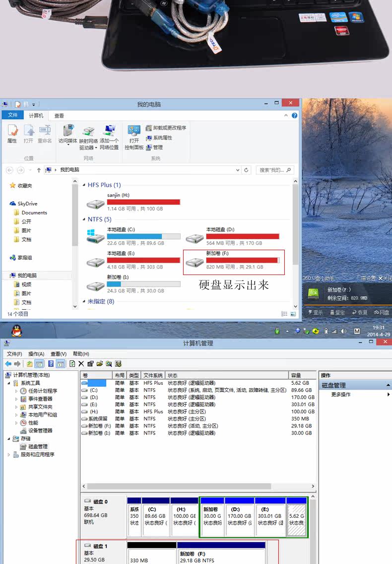
Task: Click 鉴定 in the 360 U盘 panel
Action: tap(337, 312)
